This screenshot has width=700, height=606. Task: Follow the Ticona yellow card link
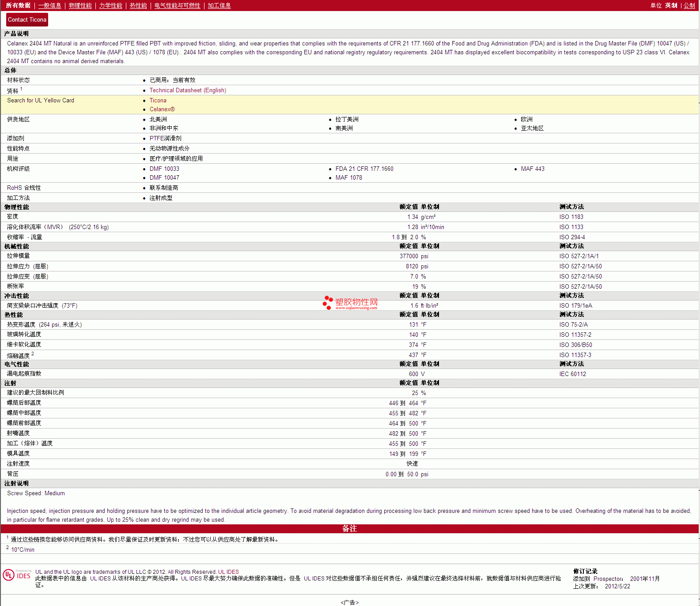[158, 100]
